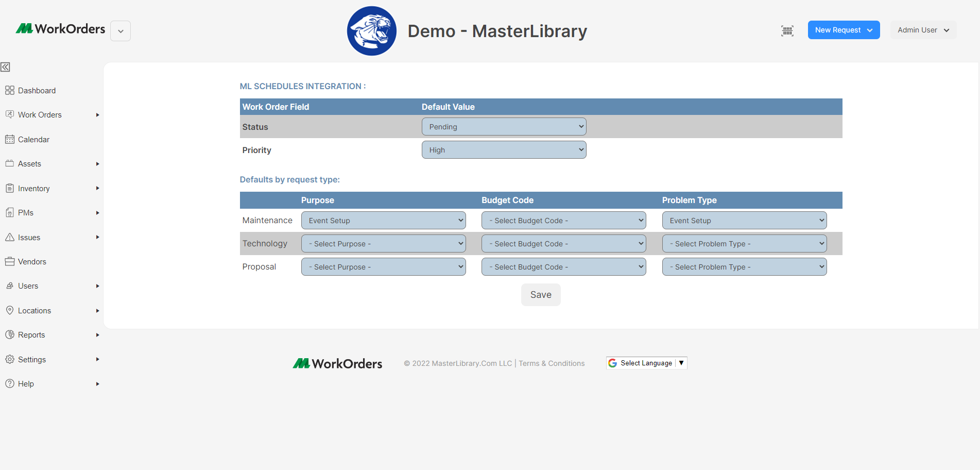This screenshot has height=470, width=980.
Task: Click the Locations pin icon
Action: [10, 310]
